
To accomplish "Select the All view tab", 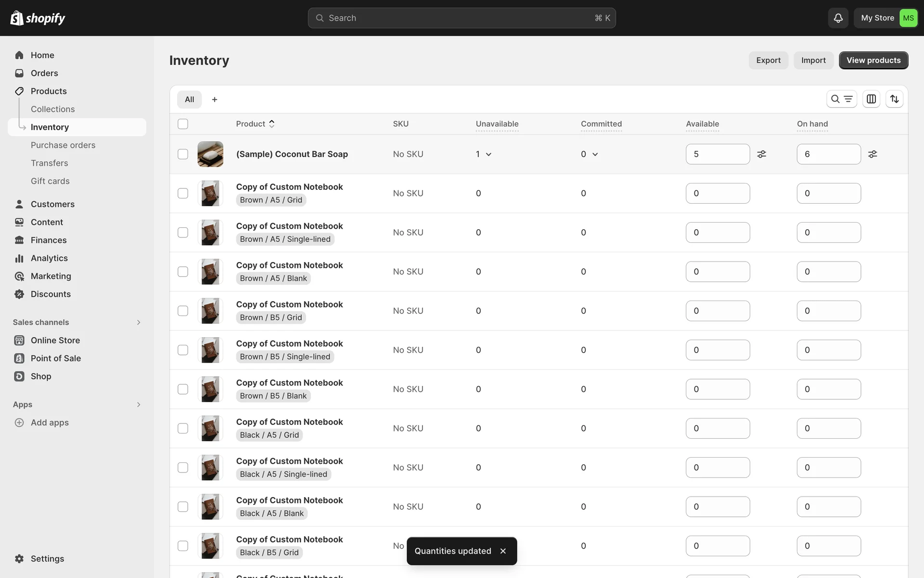I will tap(189, 99).
